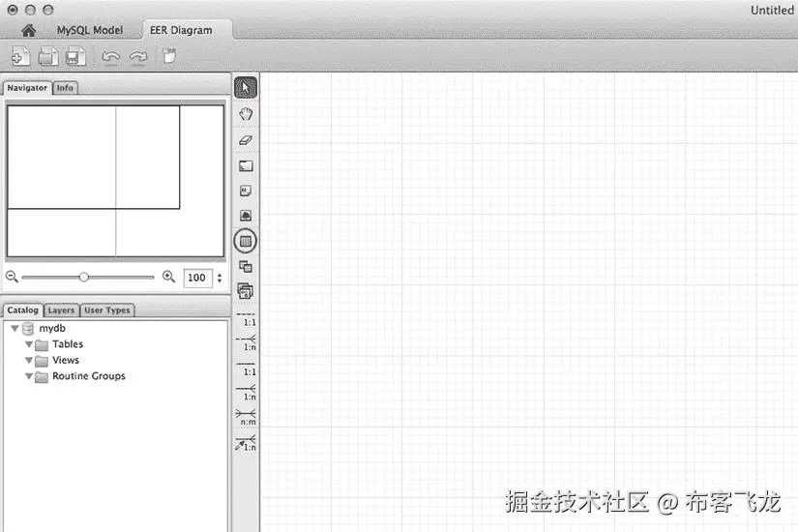
Task: Click the clipboard icon in the toolbar
Action: click(169, 56)
